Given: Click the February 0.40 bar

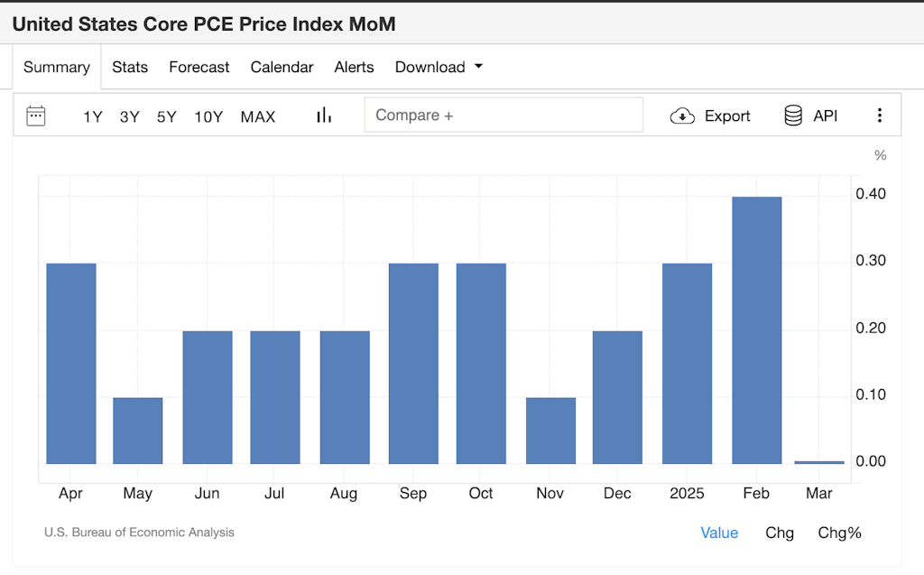Looking at the screenshot, I should coord(756,329).
